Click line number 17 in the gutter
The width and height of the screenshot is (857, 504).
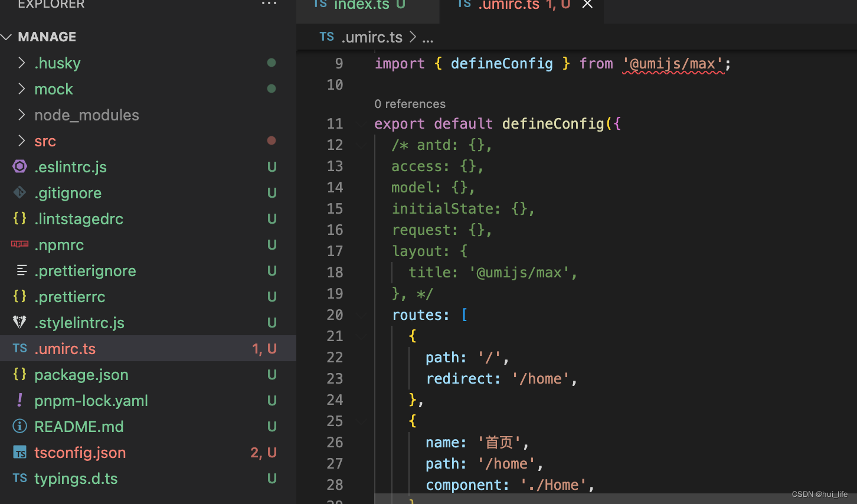[335, 251]
